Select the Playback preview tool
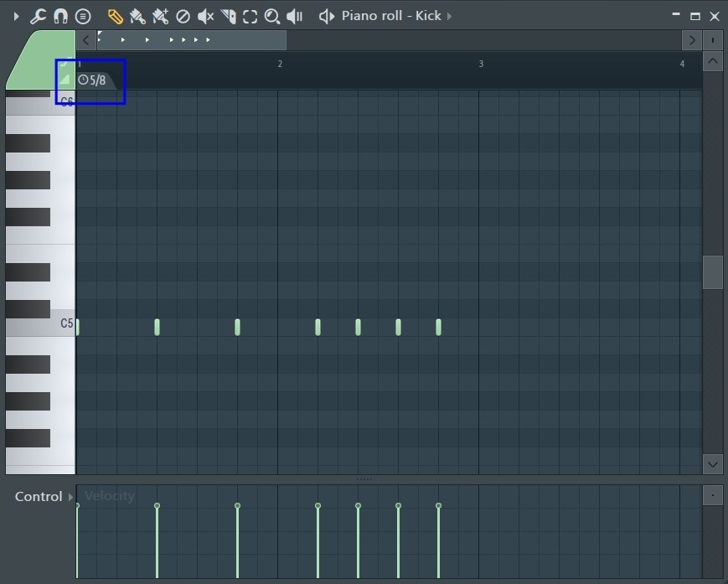 tap(293, 15)
